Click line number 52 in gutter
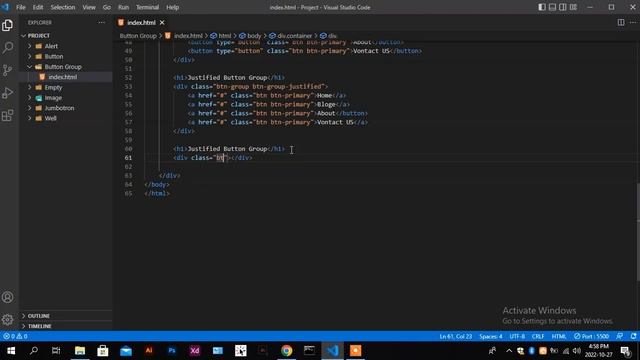This screenshot has width=640, height=360. [128, 78]
